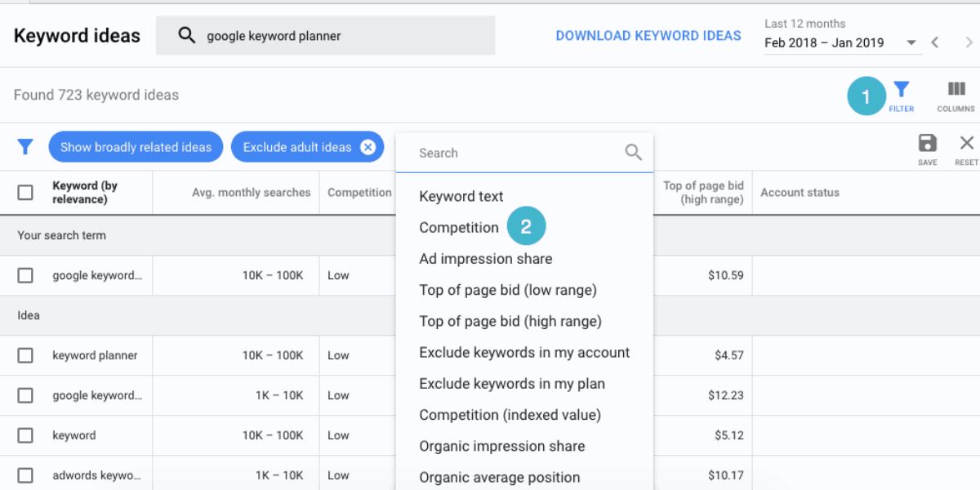The height and width of the screenshot is (490, 980).
Task: Click the Filter funnel icon in the top right
Action: pos(901,89)
